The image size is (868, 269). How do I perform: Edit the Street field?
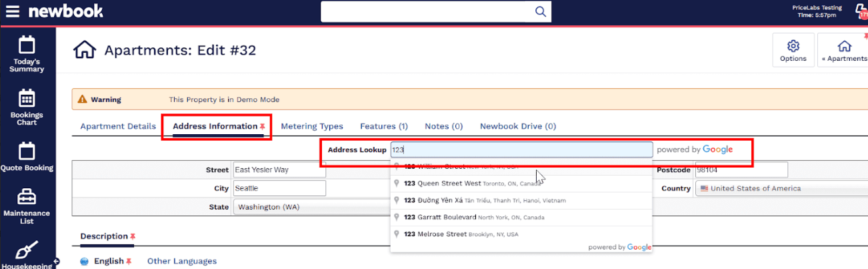click(279, 170)
